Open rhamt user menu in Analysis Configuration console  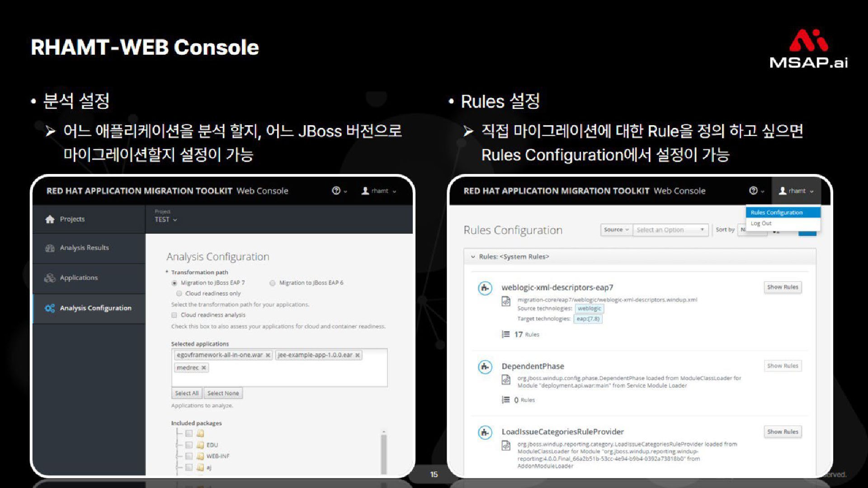tap(379, 191)
